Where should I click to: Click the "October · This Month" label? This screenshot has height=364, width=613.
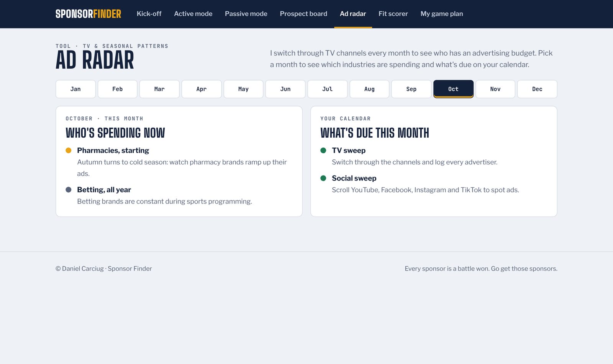tap(104, 119)
